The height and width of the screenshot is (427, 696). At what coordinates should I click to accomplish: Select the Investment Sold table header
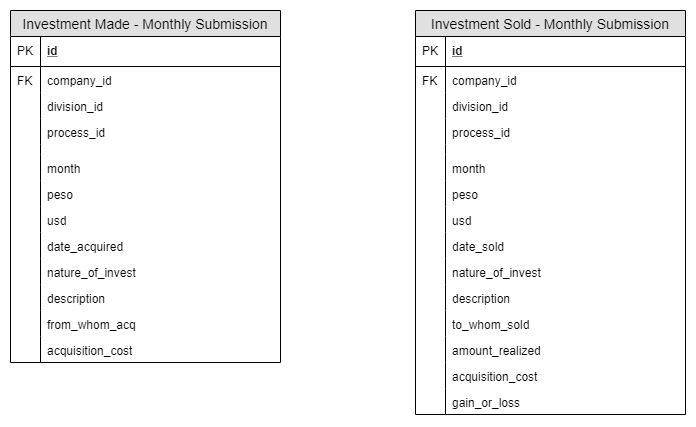pos(550,24)
